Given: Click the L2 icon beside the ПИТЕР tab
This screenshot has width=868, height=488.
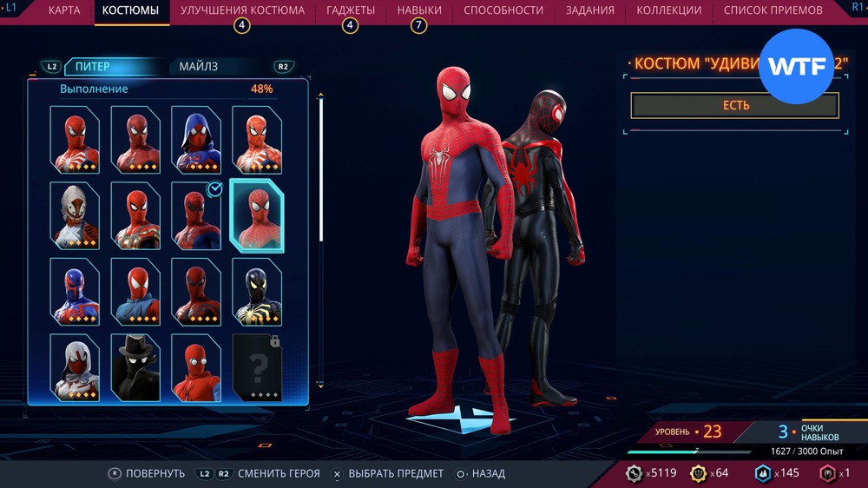Looking at the screenshot, I should point(51,67).
